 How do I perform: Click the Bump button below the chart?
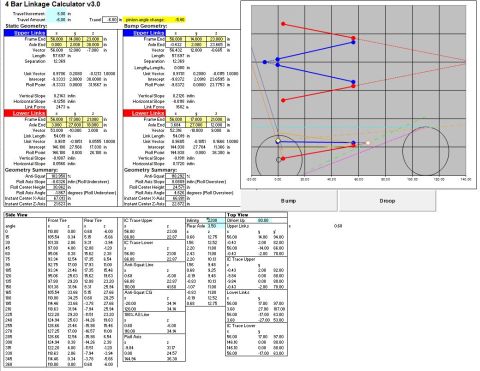[288, 201]
